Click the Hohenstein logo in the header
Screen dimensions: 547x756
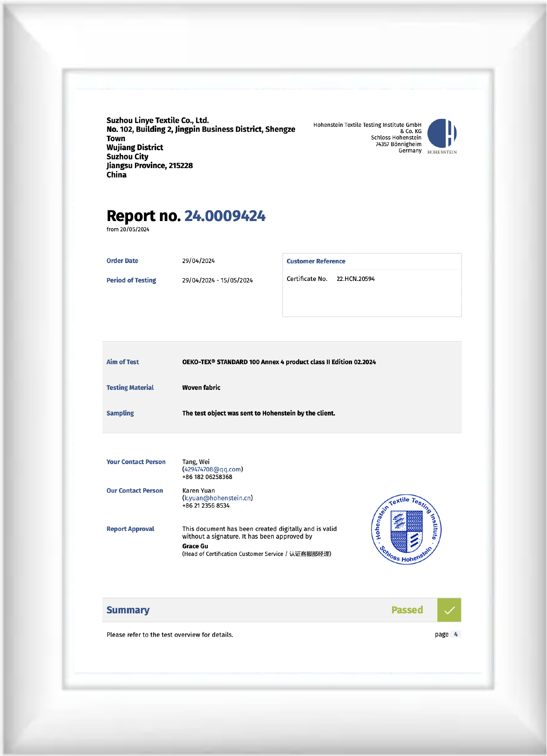[x=442, y=136]
